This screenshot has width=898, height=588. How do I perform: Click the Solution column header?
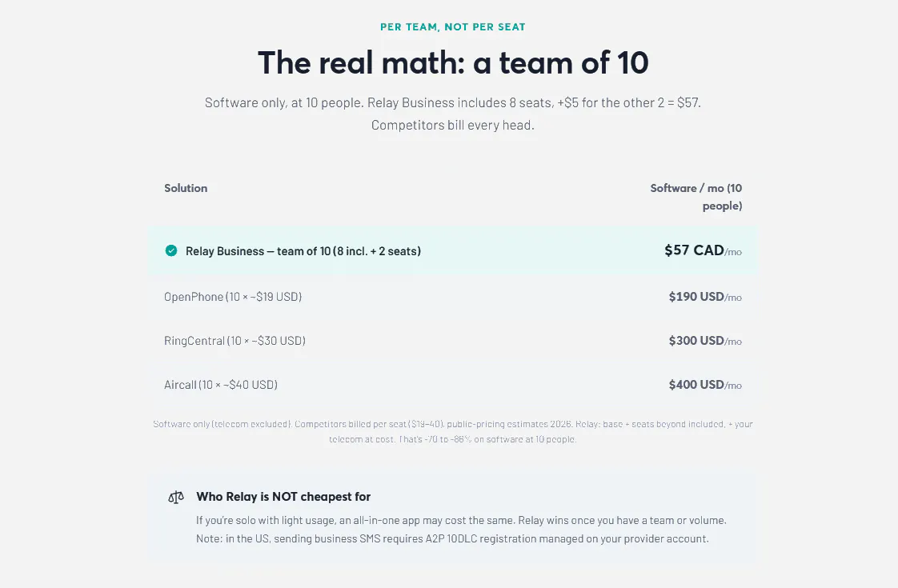coord(186,188)
